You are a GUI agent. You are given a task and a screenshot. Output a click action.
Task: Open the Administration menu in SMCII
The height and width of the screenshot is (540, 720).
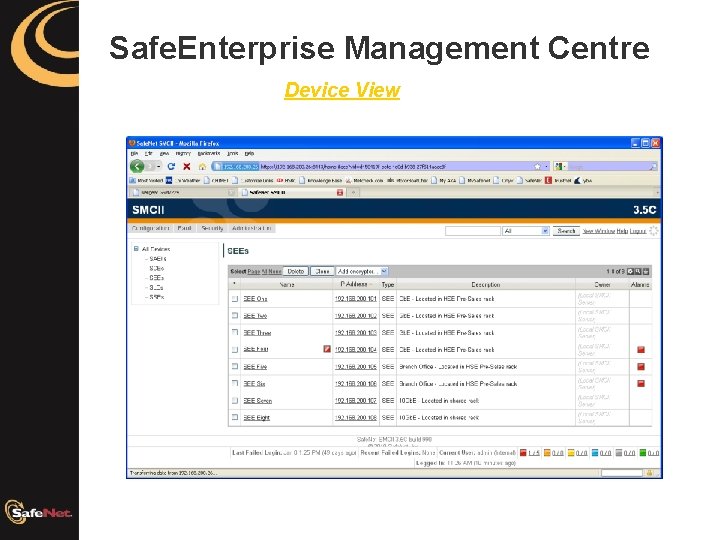pos(252,228)
